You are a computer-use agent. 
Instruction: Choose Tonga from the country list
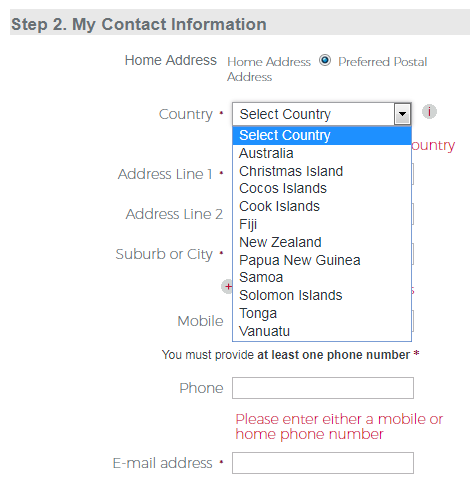(322, 314)
